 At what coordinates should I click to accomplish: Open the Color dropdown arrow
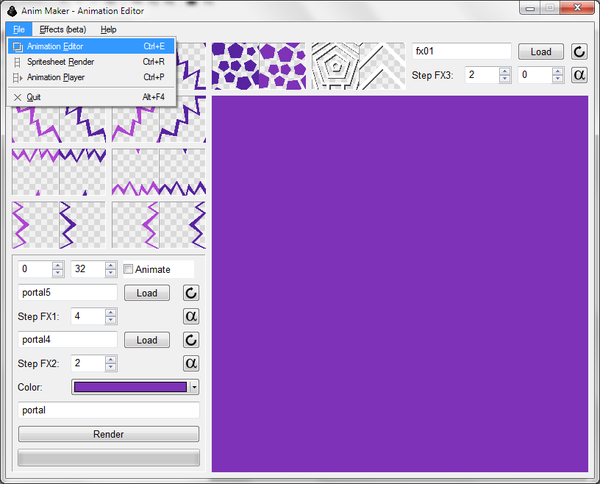(x=194, y=387)
